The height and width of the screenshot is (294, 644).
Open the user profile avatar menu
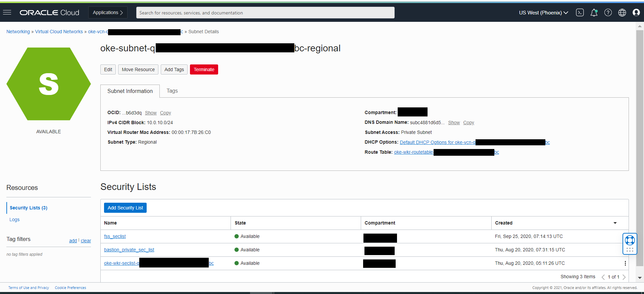click(x=636, y=12)
